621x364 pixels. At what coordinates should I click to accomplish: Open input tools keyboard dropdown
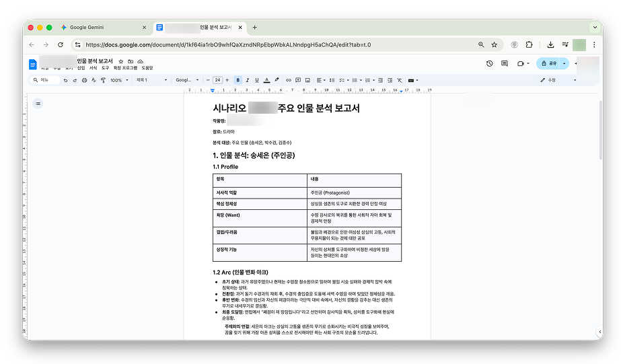pos(412,81)
